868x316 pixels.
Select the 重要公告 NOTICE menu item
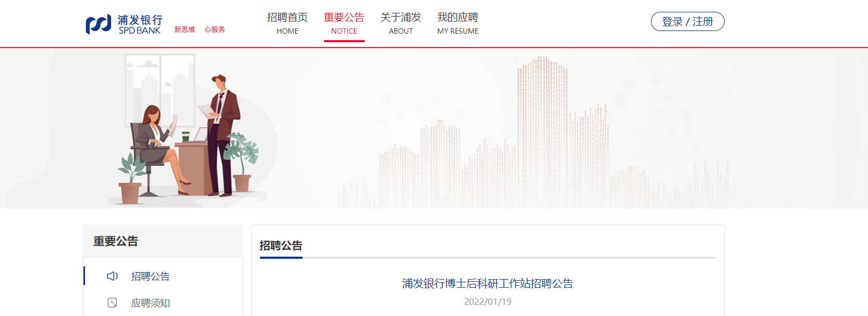tap(344, 24)
